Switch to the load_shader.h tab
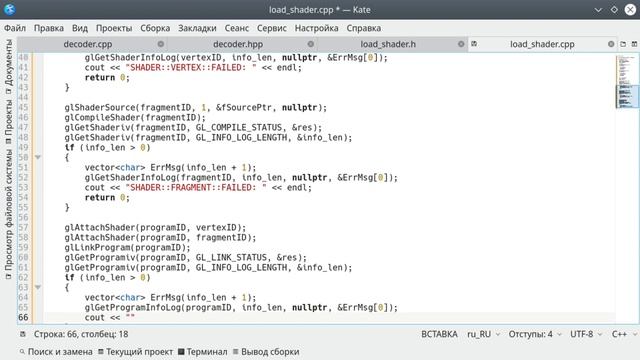Viewport: 640px width, 360px height. [388, 44]
